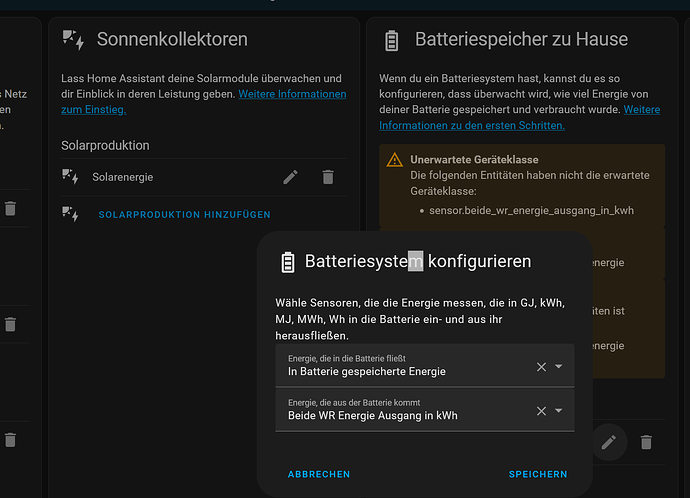690x498 pixels.
Task: Delete the Solarenergie entry via trash icon
Action: (x=328, y=177)
